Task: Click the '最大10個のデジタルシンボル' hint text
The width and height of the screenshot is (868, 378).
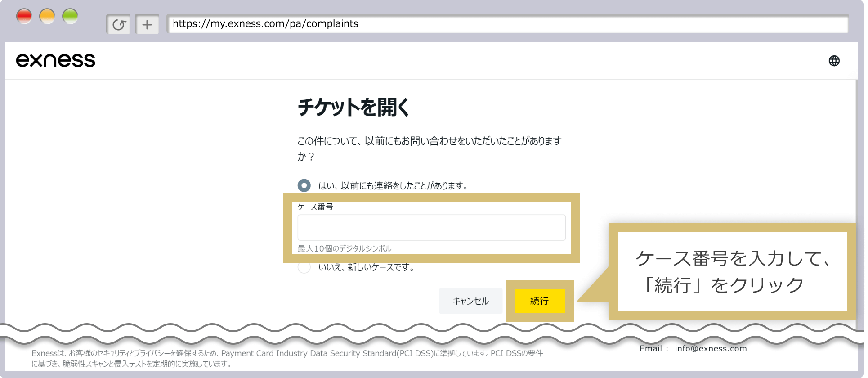Action: pos(345,248)
